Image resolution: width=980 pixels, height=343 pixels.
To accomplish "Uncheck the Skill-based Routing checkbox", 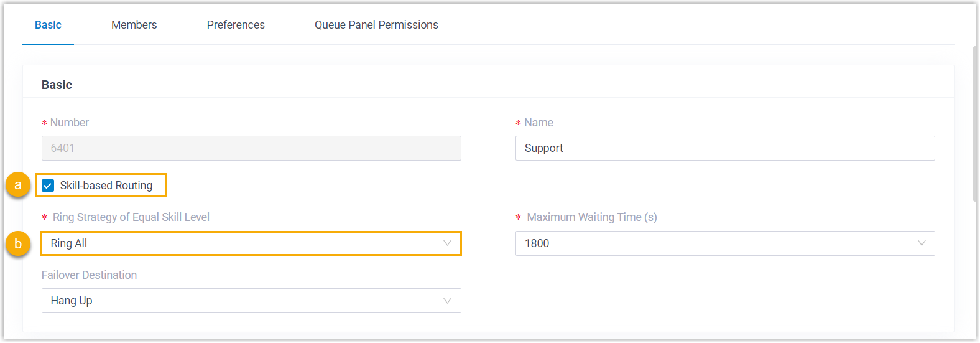I will pos(48,186).
